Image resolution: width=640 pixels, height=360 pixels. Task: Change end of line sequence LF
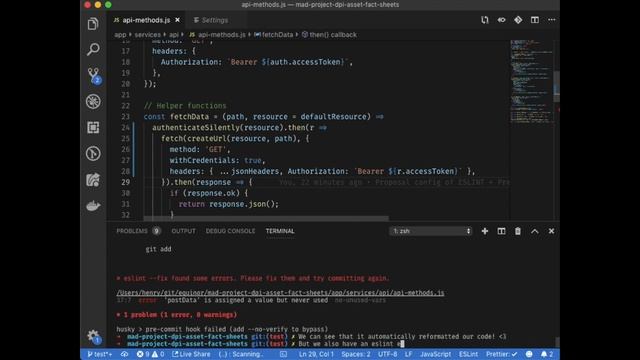408,354
